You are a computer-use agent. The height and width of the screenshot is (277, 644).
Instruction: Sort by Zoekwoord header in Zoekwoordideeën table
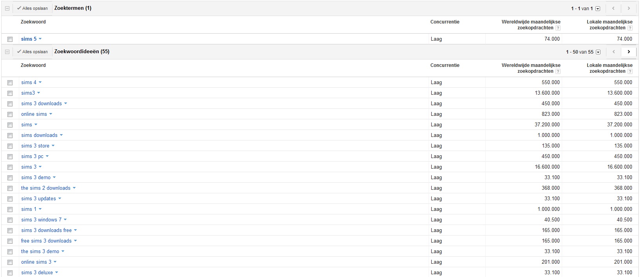tap(33, 65)
